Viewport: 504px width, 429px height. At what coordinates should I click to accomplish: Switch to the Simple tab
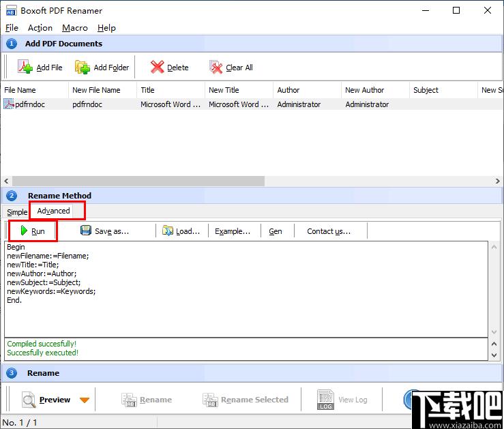(x=17, y=212)
